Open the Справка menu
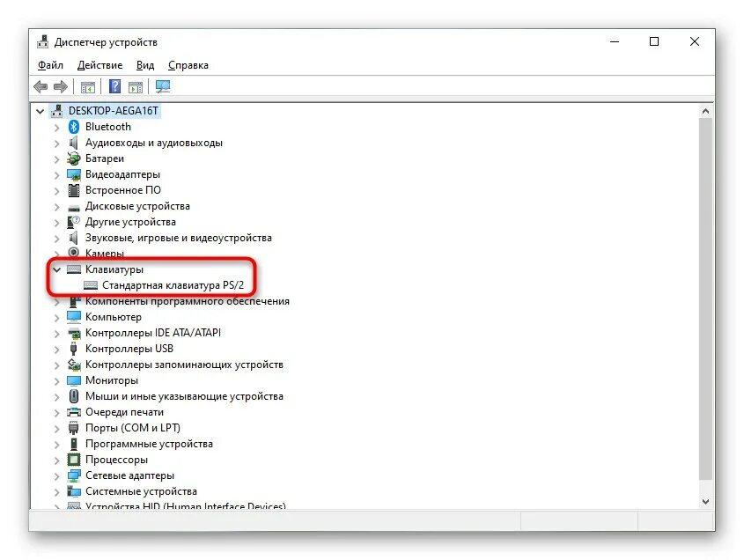 (x=188, y=65)
